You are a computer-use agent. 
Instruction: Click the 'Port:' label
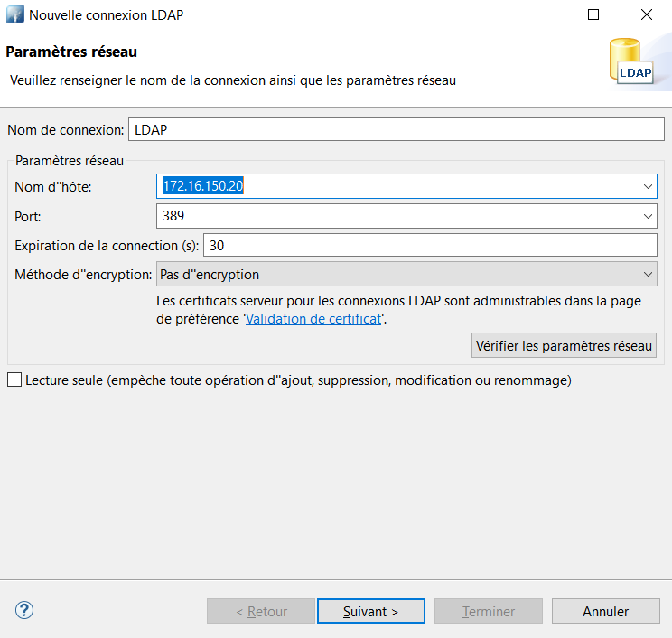tap(28, 217)
